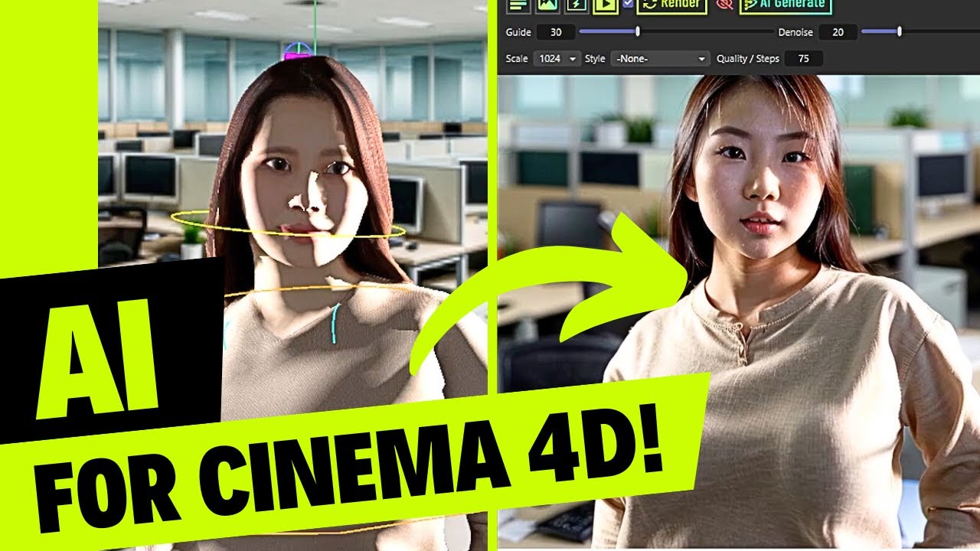Click the image picture icon in toolbar
The width and height of the screenshot is (980, 551).
(547, 5)
